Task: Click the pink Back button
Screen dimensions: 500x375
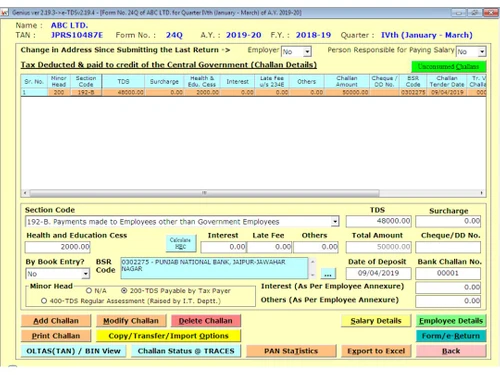Action: (451, 351)
